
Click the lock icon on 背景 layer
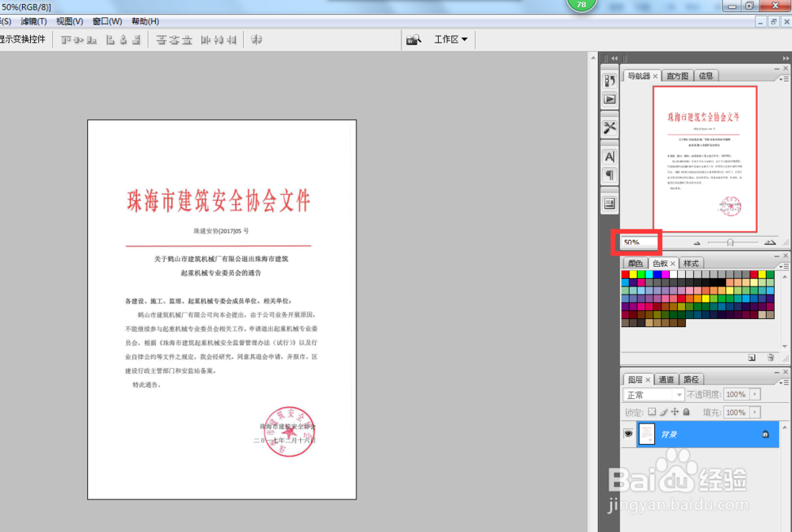click(765, 434)
